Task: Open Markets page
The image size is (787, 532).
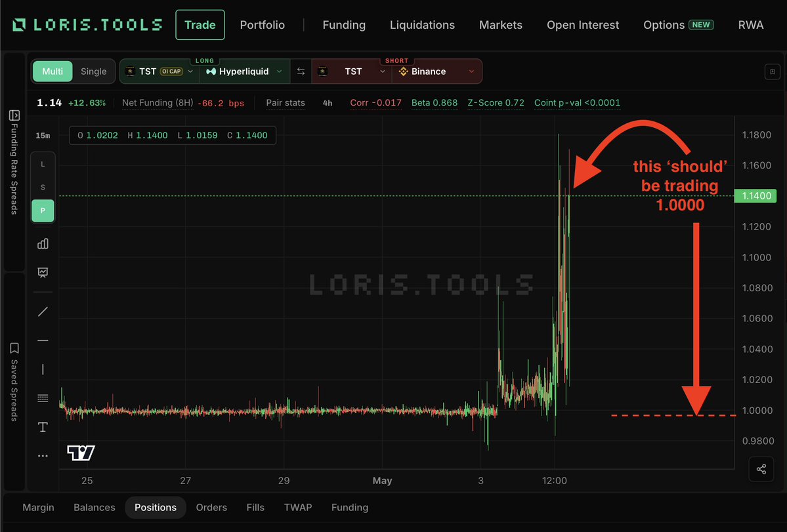Action: (x=500, y=24)
